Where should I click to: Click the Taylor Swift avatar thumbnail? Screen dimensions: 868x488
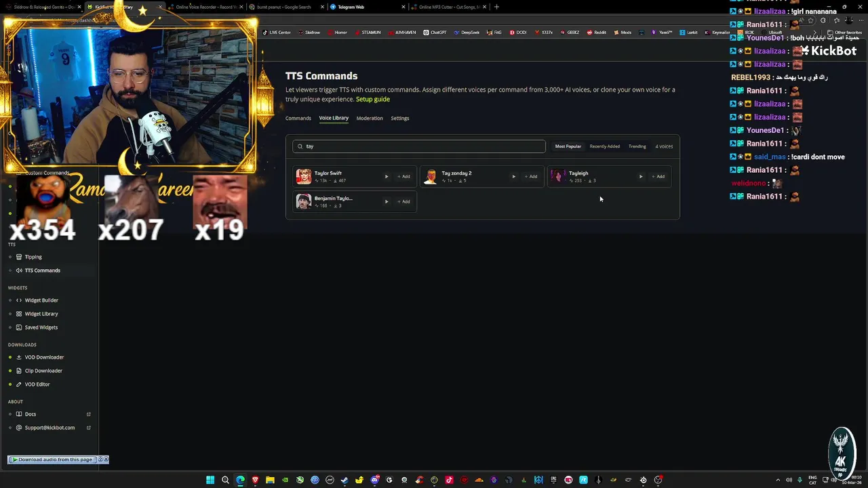(x=304, y=176)
